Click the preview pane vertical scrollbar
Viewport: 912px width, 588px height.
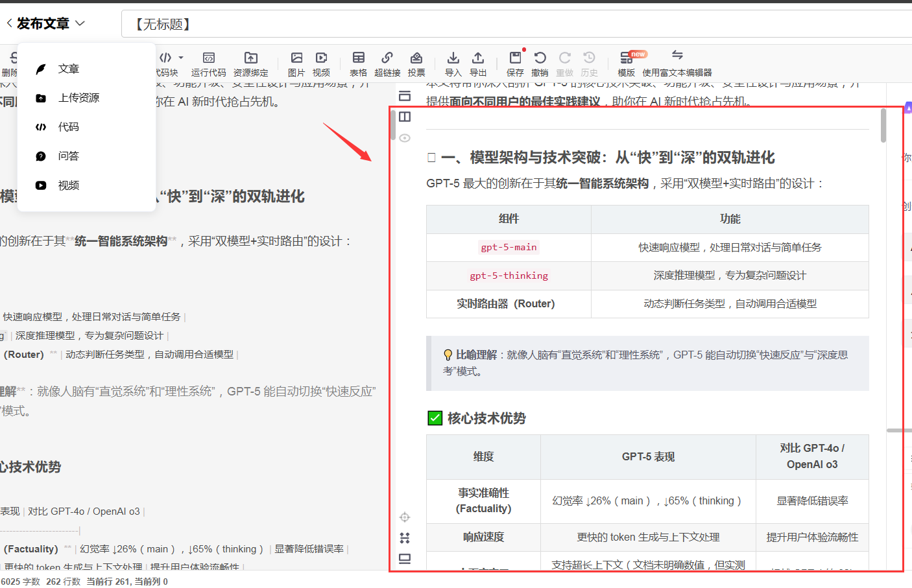[883, 126]
